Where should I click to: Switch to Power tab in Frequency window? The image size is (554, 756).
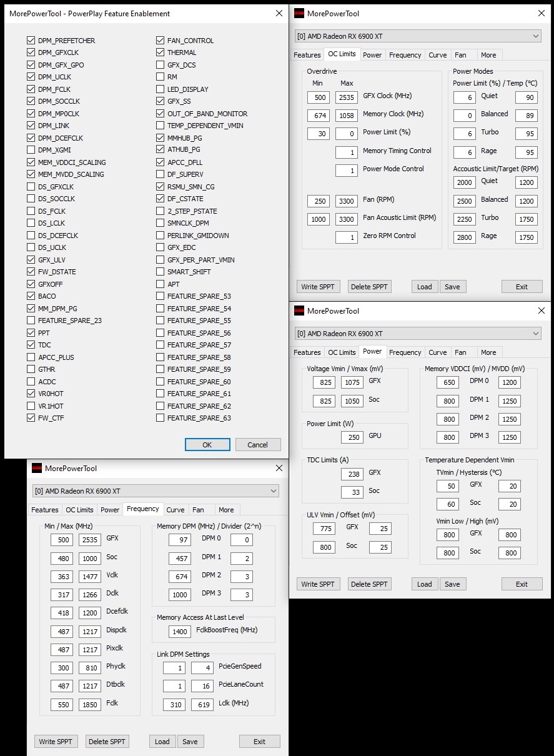tap(110, 510)
